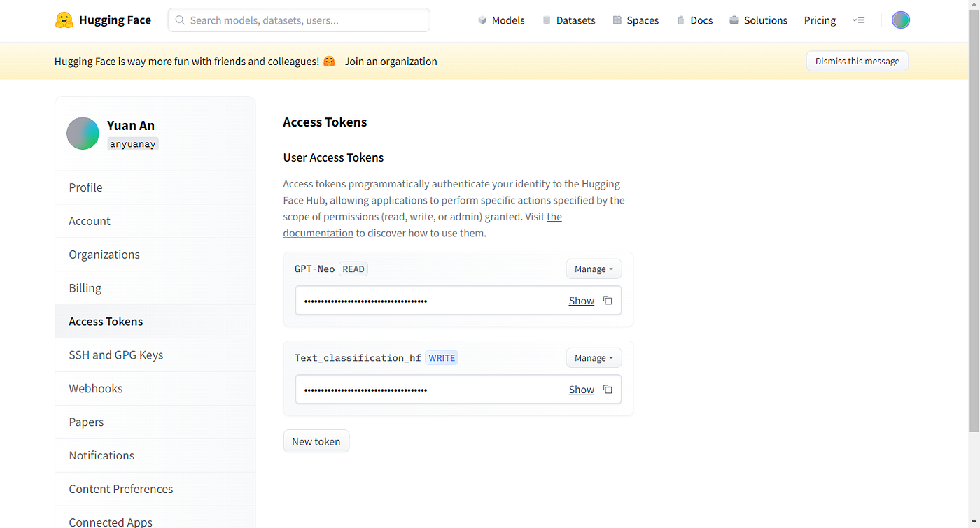980x528 pixels.
Task: Click the Hugging Face logo icon
Action: 64,20
